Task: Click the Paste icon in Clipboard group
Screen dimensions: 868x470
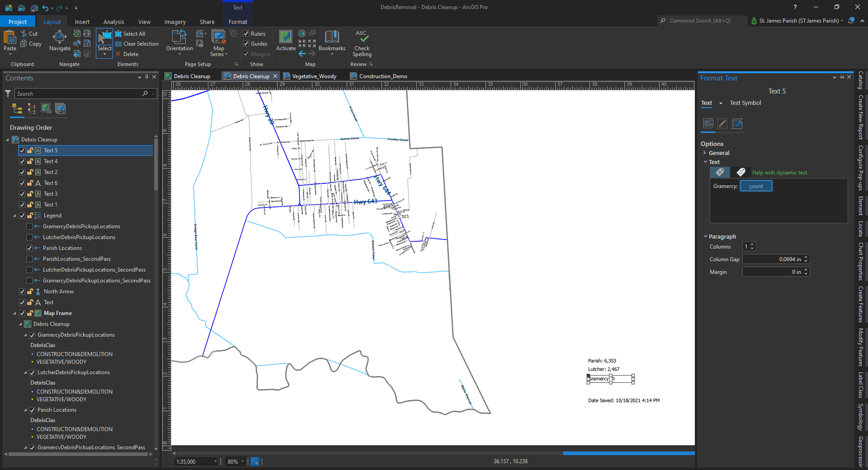Action: 10,38
